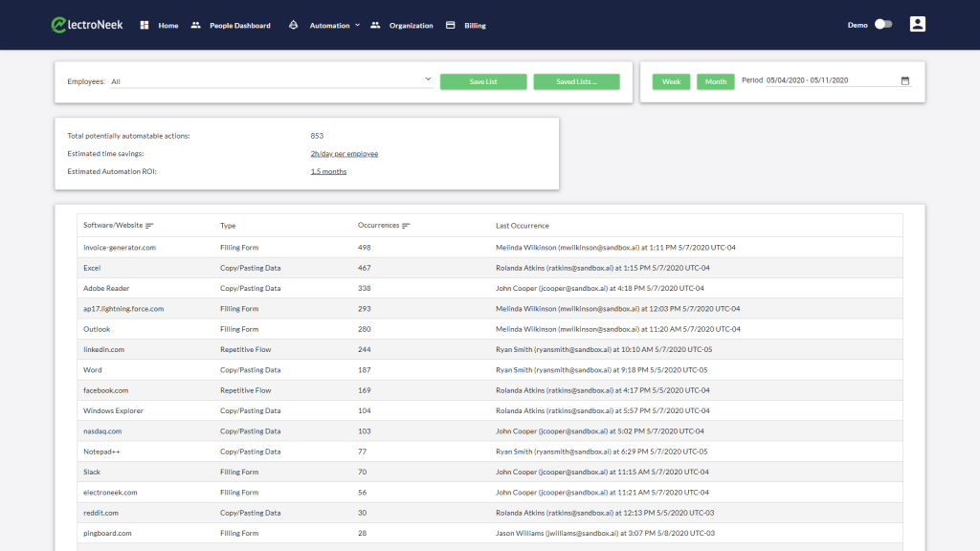
Task: Click the Estimated Automation ROI label
Action: [x=112, y=171]
